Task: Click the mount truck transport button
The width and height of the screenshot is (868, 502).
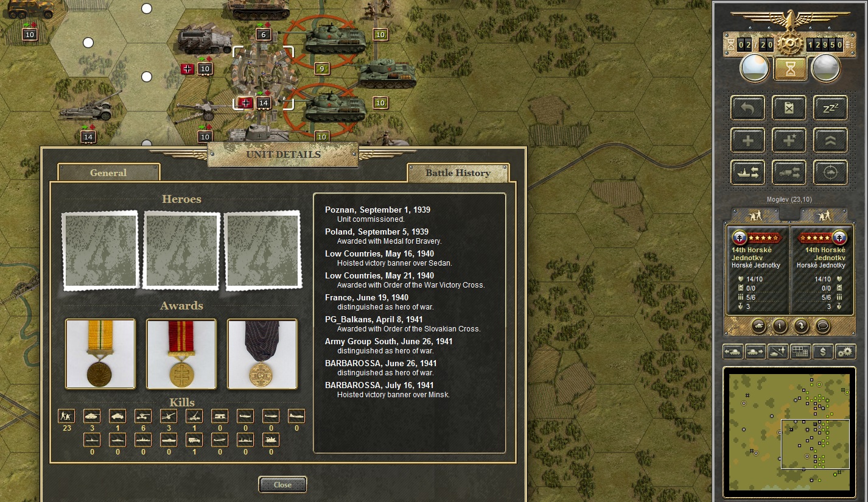Action: click(x=789, y=172)
